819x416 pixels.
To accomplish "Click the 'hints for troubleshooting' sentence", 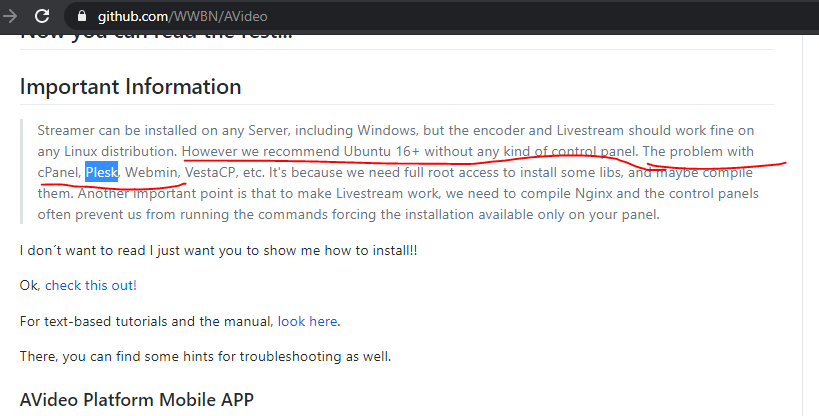I will 205,356.
